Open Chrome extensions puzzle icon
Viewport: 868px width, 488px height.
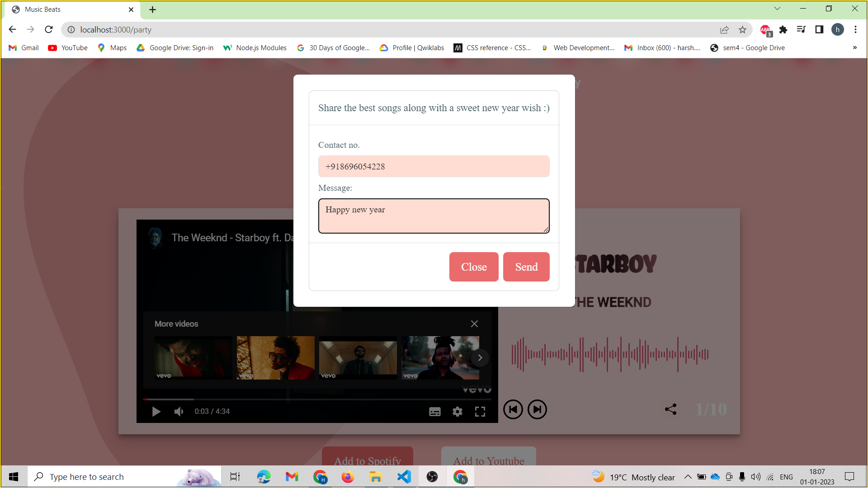[x=783, y=30]
